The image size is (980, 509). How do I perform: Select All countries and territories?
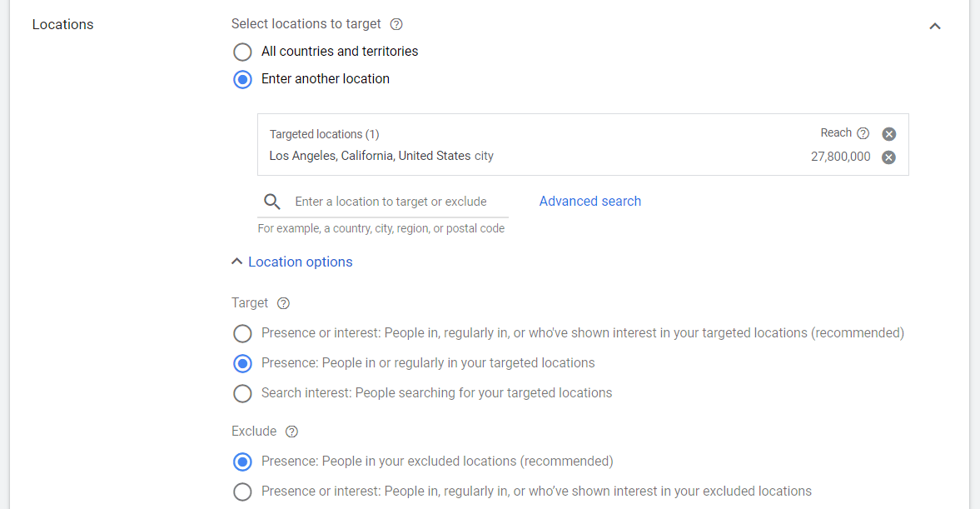coord(241,52)
